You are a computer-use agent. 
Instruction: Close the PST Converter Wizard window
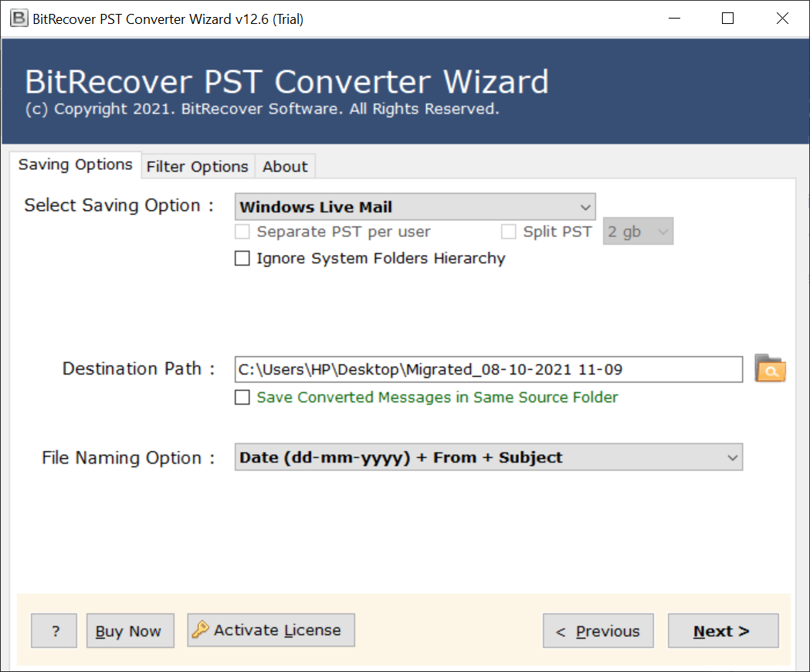782,19
